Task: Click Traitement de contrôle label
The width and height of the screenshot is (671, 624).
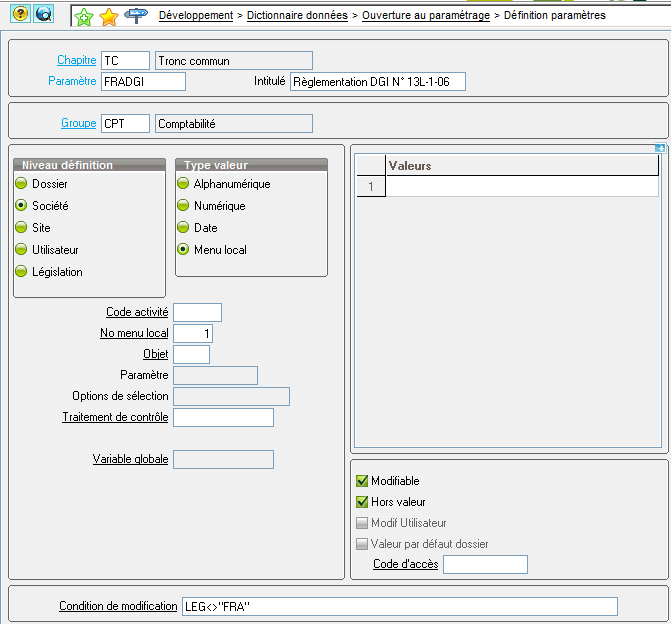Action: 115,417
